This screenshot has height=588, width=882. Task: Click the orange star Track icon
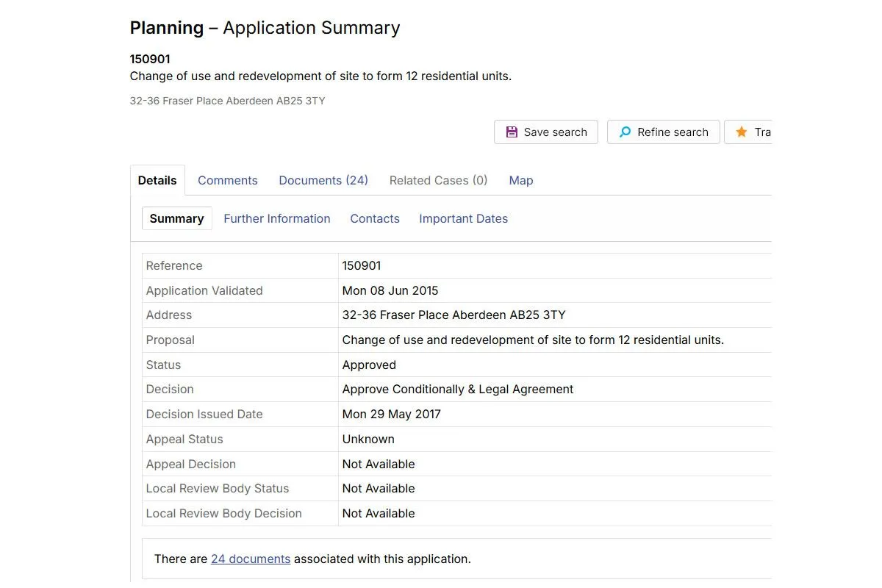coord(742,132)
